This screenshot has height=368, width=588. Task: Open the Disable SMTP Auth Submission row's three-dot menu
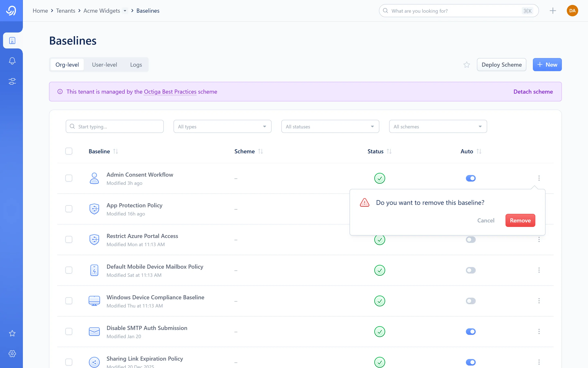click(539, 331)
